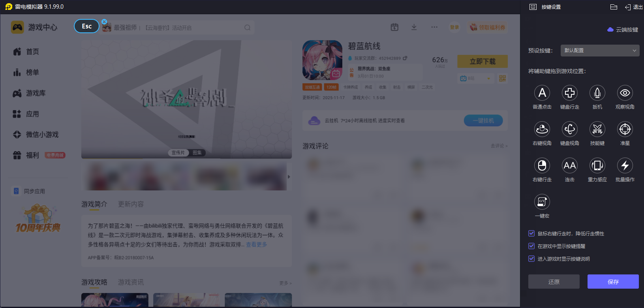Pick the 右键视角 right-click view tool
644x308 pixels.
542,129
